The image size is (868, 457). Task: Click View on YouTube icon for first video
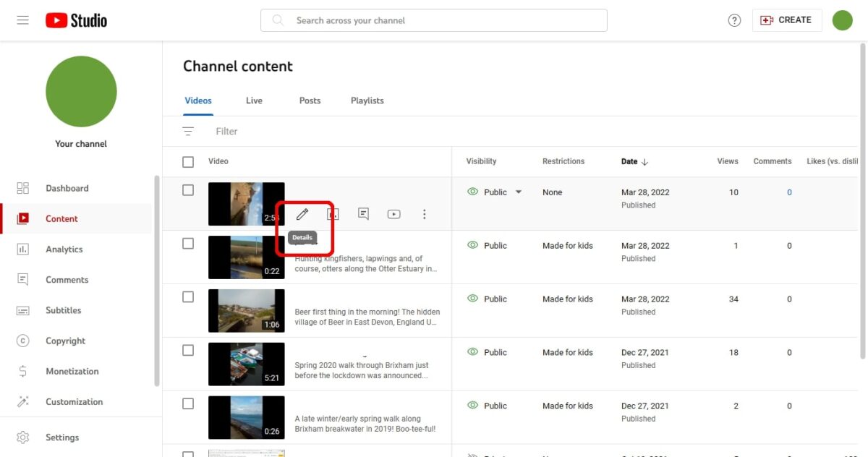(x=393, y=214)
